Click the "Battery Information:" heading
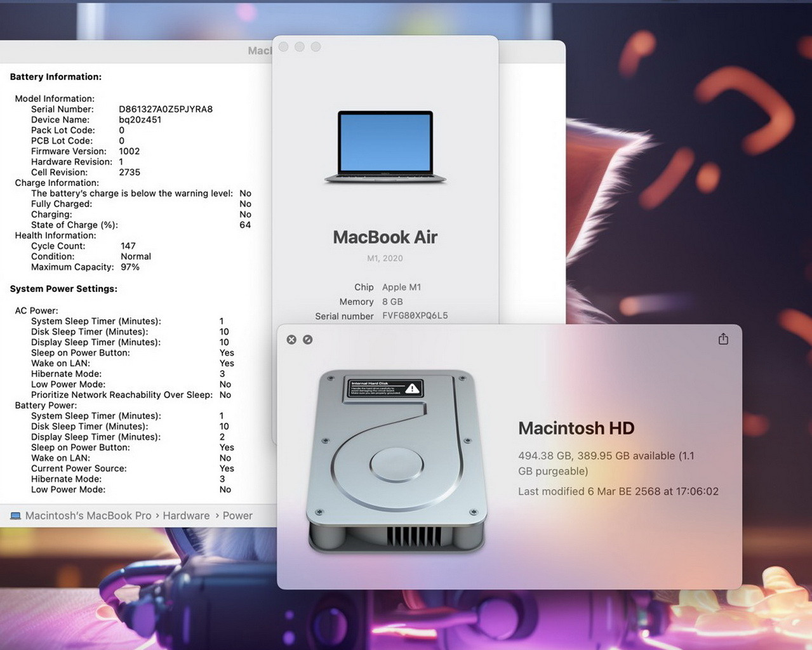This screenshot has width=812, height=650. coord(56,77)
